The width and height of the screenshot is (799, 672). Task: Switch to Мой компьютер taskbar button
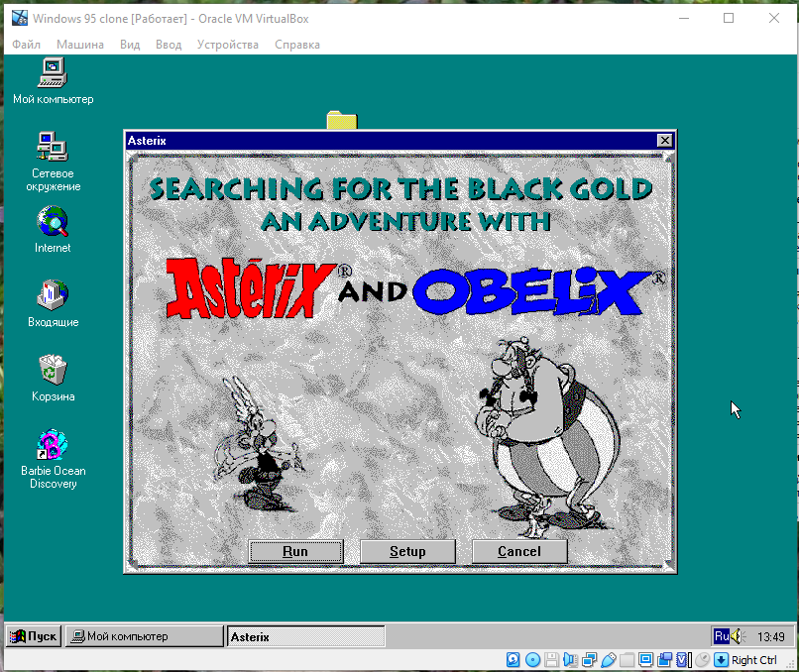click(144, 636)
